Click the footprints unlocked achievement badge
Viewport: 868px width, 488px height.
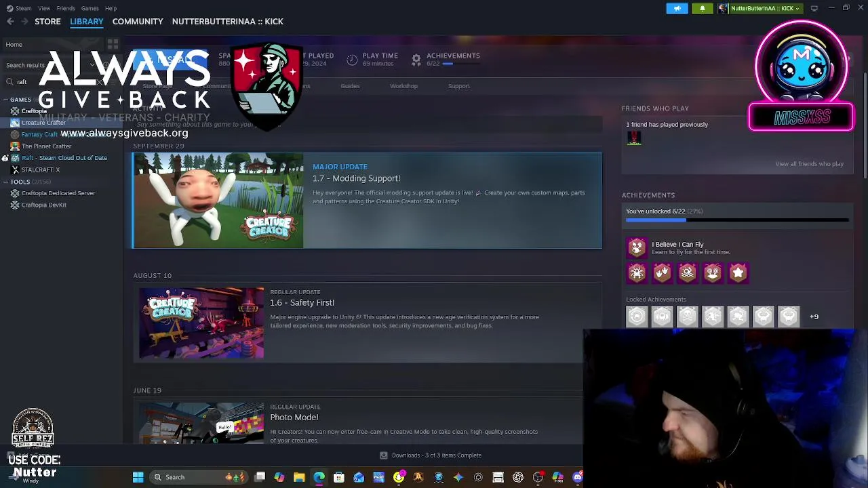click(662, 272)
